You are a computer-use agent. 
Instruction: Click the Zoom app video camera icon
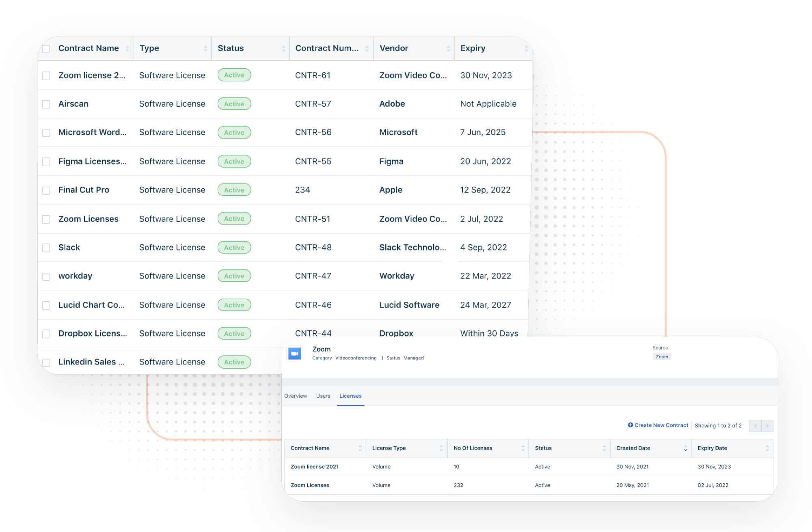pyautogui.click(x=295, y=353)
